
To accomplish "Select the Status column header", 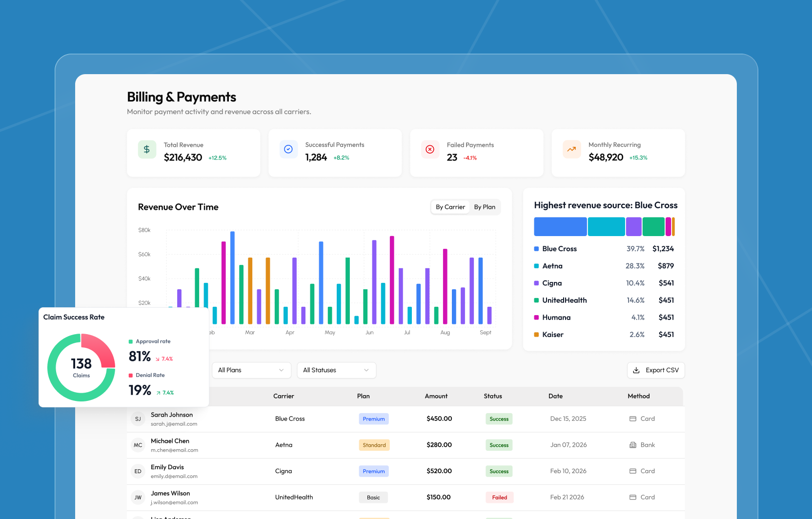I will [x=493, y=396].
